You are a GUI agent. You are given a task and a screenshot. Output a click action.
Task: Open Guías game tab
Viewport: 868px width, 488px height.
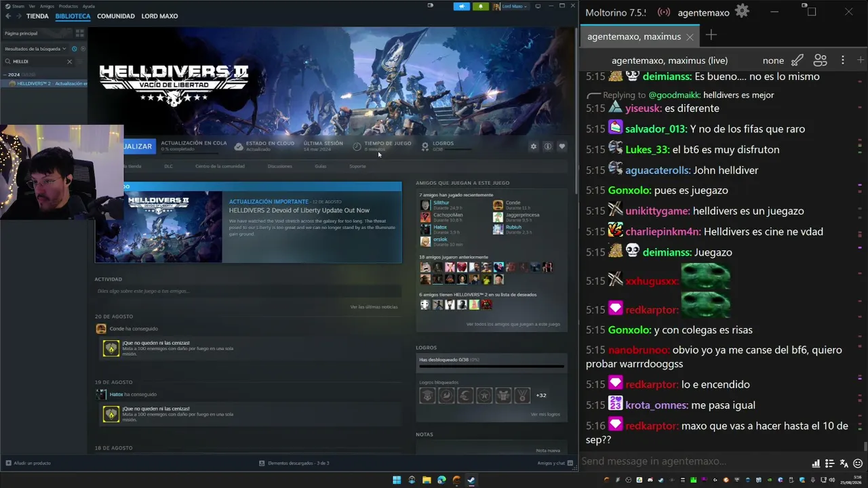[320, 166]
